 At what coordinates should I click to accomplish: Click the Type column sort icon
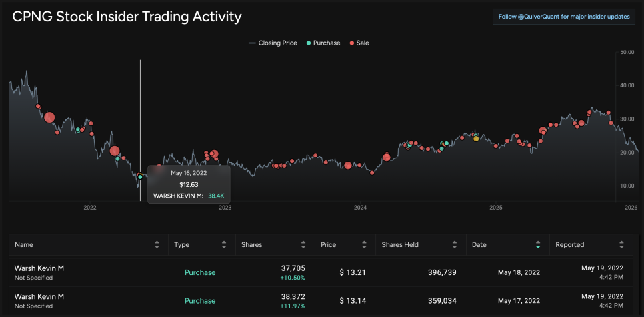[227, 244]
